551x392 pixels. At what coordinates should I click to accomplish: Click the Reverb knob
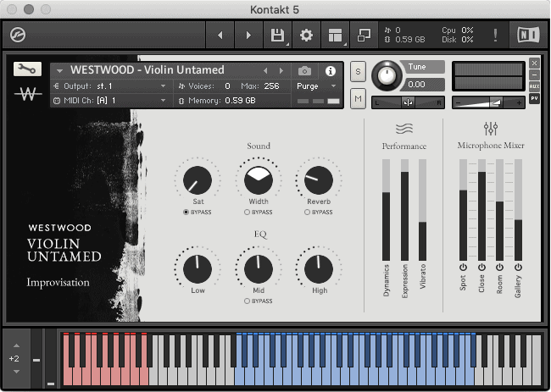click(x=319, y=180)
